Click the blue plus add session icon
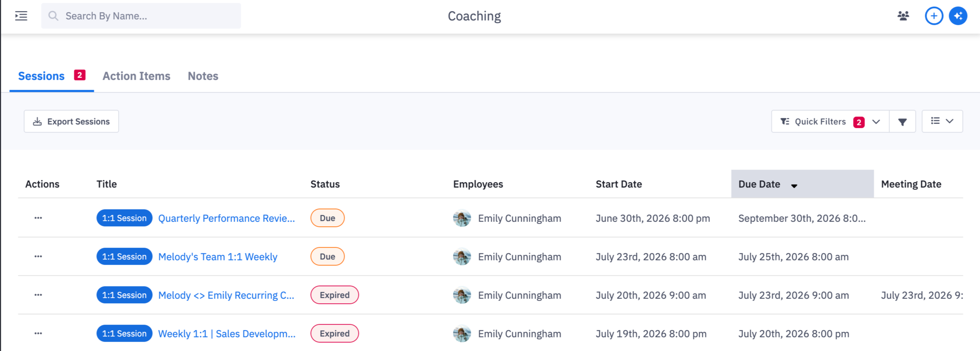 point(934,16)
